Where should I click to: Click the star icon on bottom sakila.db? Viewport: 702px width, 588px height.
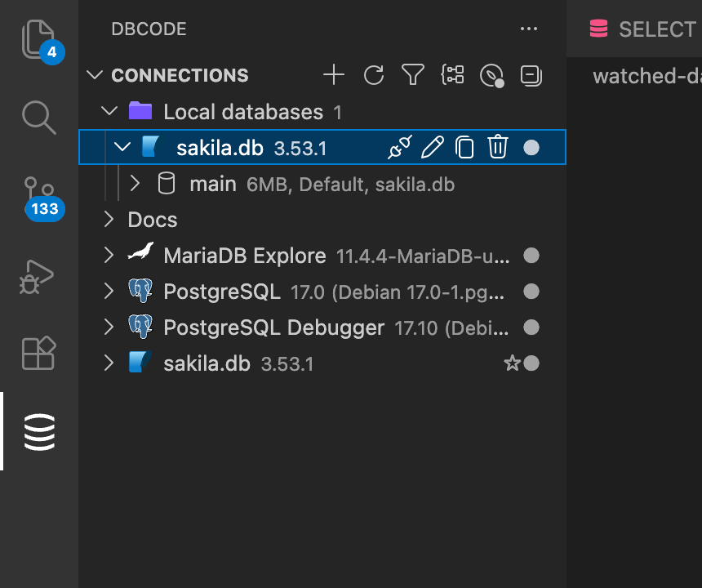[512, 363]
